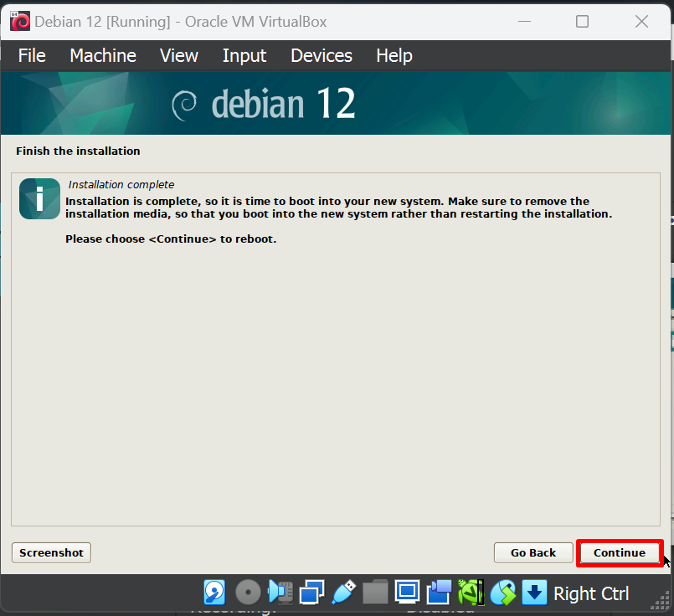Viewport: 674px width, 616px height.
Task: Open the File menu
Action: [x=32, y=55]
